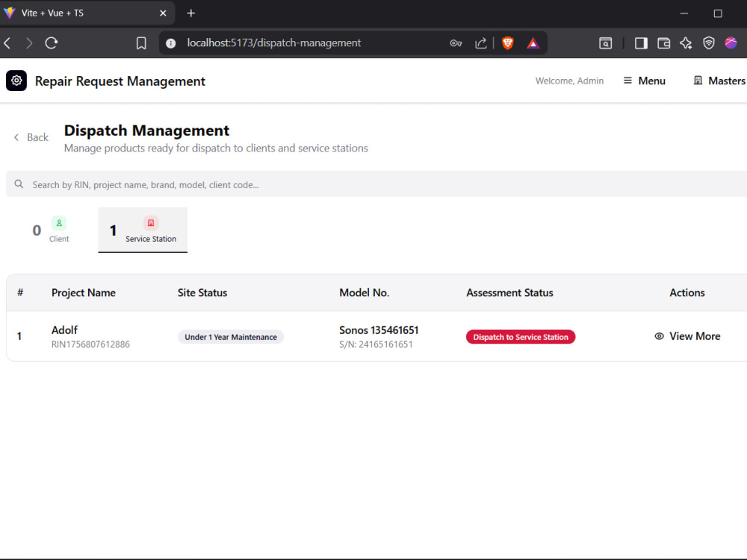Select the Service Station tab
This screenshot has width=747, height=560.
pos(143,230)
